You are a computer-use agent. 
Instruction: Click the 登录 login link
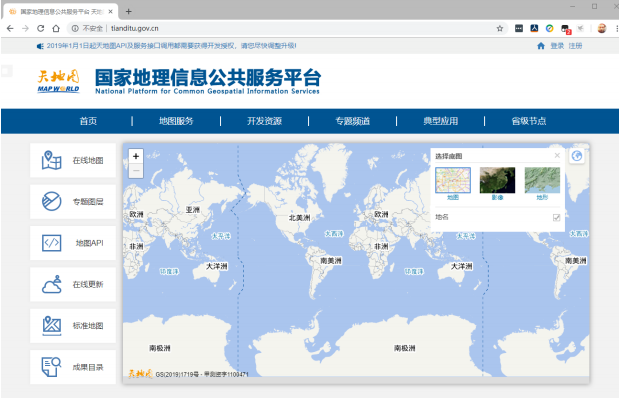coord(557,46)
